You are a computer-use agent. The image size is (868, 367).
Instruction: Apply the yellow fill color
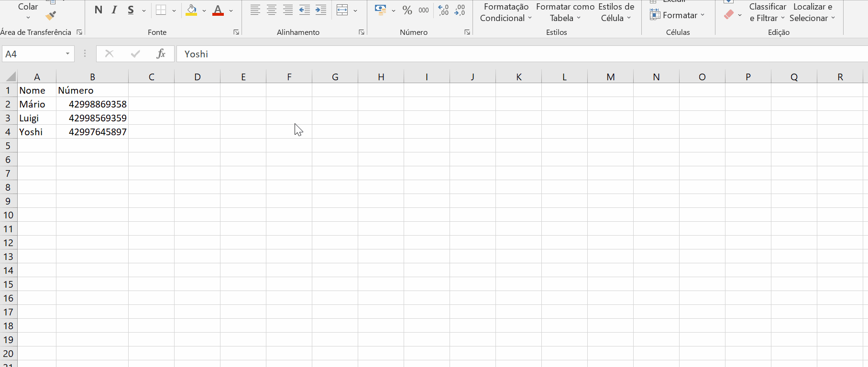pyautogui.click(x=191, y=10)
